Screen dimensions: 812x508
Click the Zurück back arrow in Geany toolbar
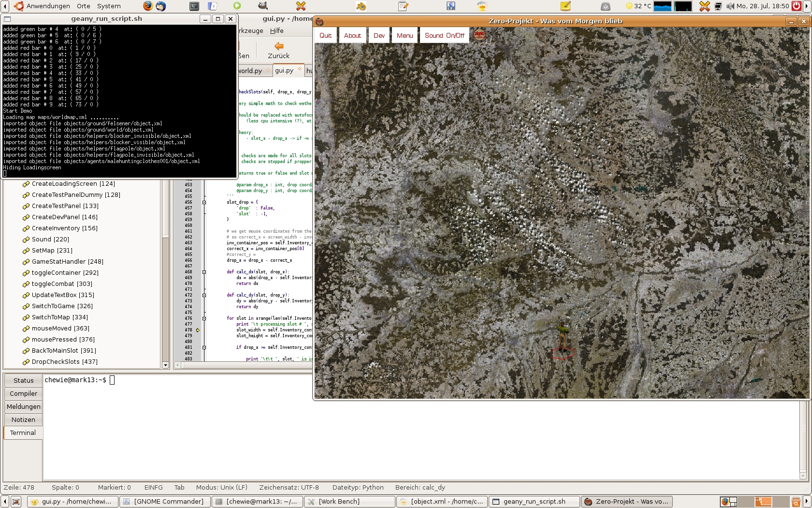point(279,50)
